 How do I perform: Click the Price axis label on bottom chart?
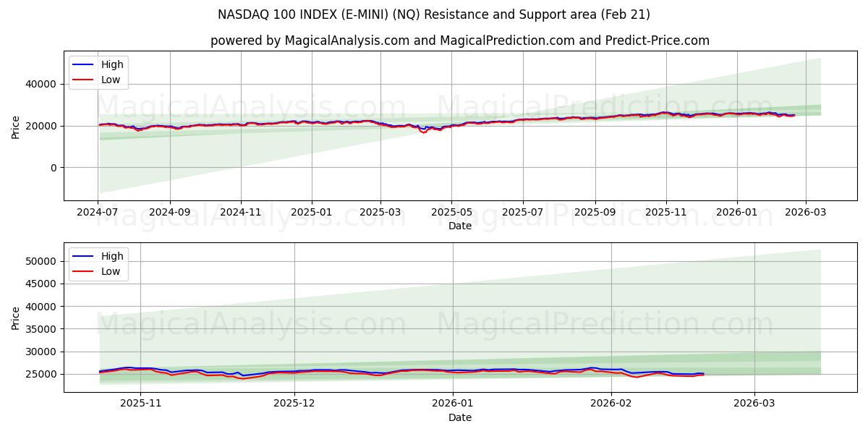(16, 318)
